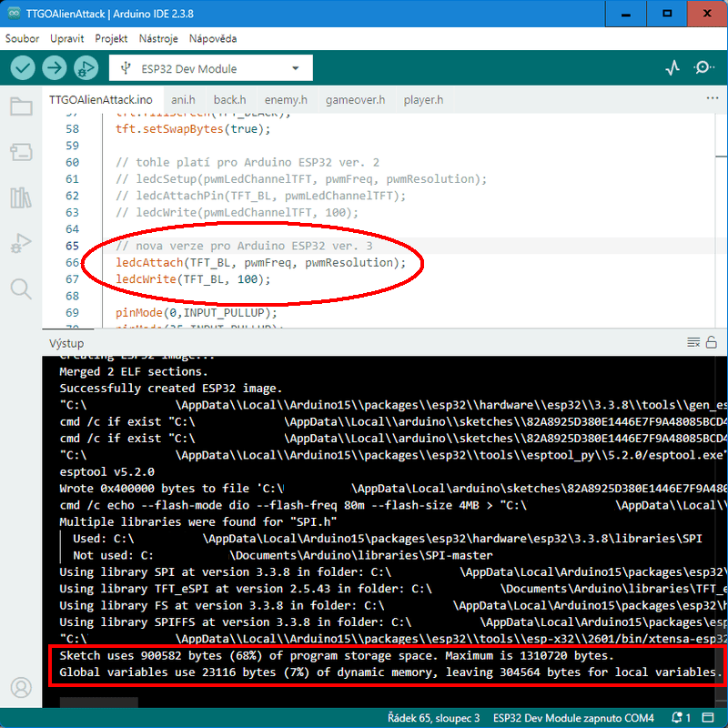This screenshot has height=728, width=728.
Task: Switch to the enemy.h tab
Action: tap(286, 100)
